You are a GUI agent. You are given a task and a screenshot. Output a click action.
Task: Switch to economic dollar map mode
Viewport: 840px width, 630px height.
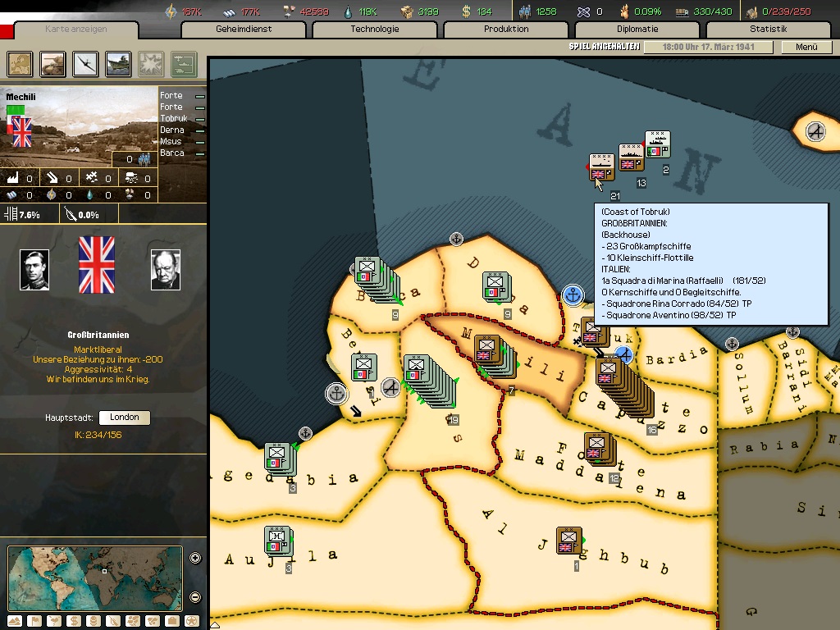pos(74,621)
